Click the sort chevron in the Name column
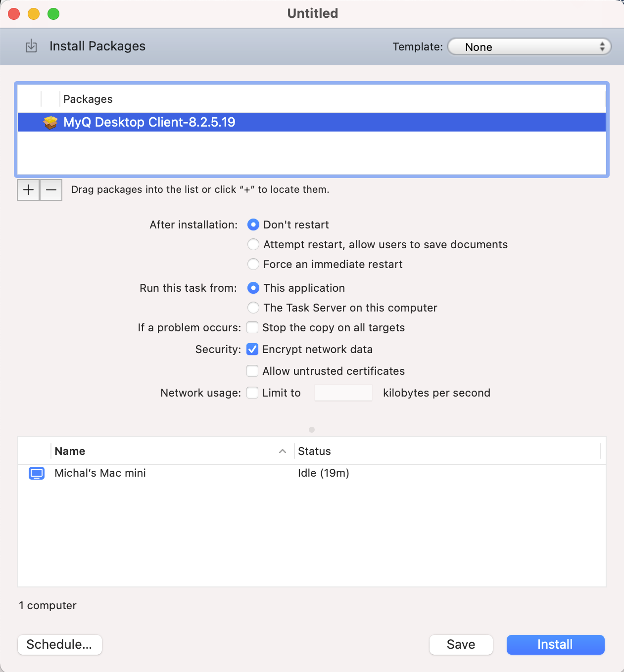The height and width of the screenshot is (672, 624). coord(283,451)
